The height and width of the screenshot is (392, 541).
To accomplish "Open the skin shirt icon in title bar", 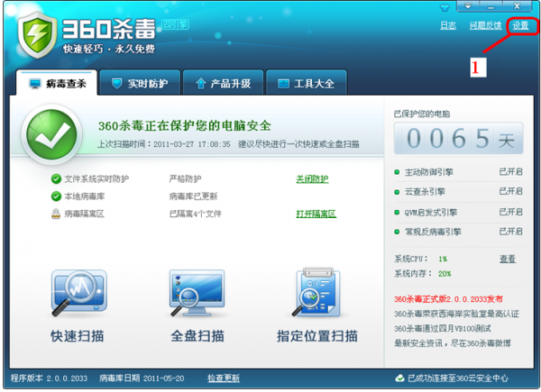I will pyautogui.click(x=445, y=7).
